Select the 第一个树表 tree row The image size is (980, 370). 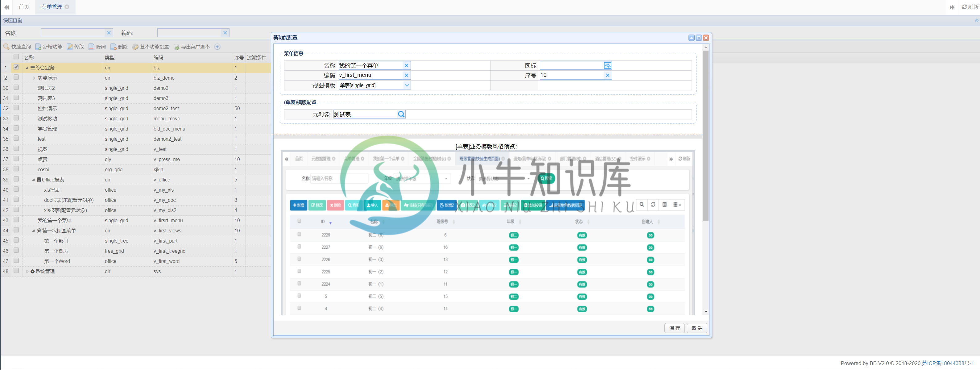(x=135, y=251)
